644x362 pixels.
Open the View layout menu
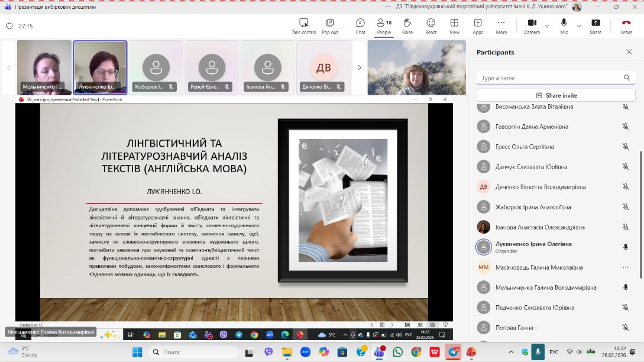pyautogui.click(x=454, y=25)
